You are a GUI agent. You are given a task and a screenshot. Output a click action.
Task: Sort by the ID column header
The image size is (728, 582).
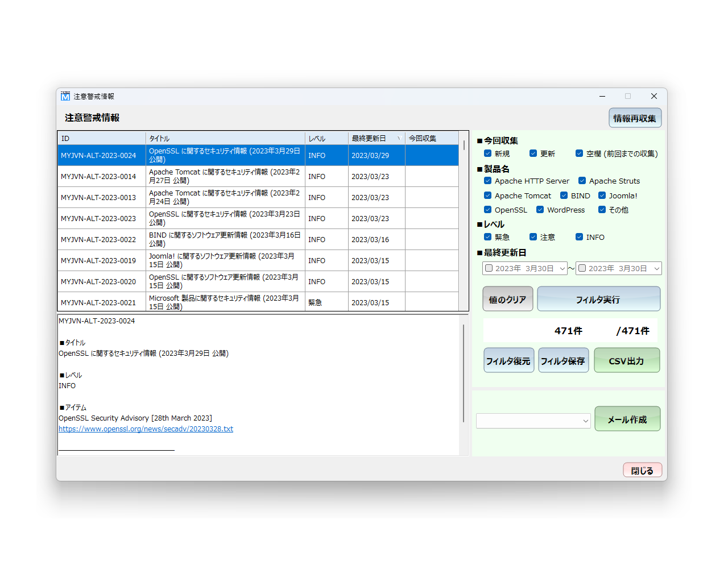point(102,138)
